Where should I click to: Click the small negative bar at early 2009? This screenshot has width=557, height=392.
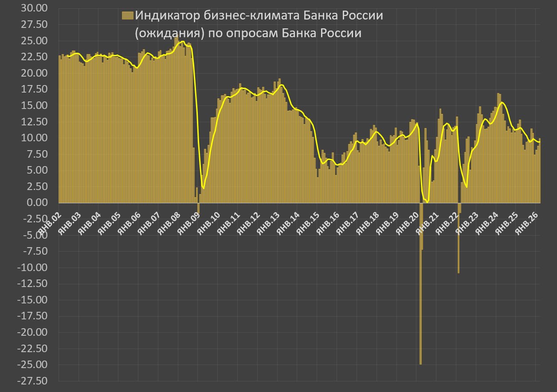coord(198,208)
